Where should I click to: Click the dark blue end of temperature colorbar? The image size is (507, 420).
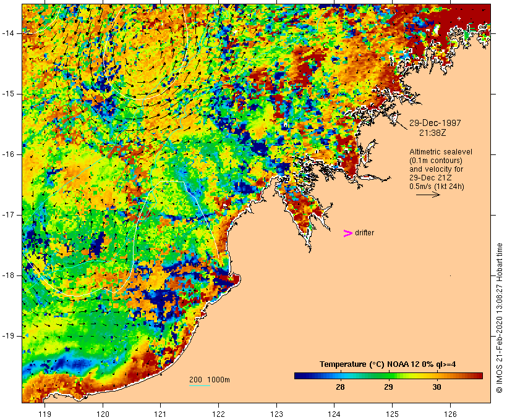(299, 376)
